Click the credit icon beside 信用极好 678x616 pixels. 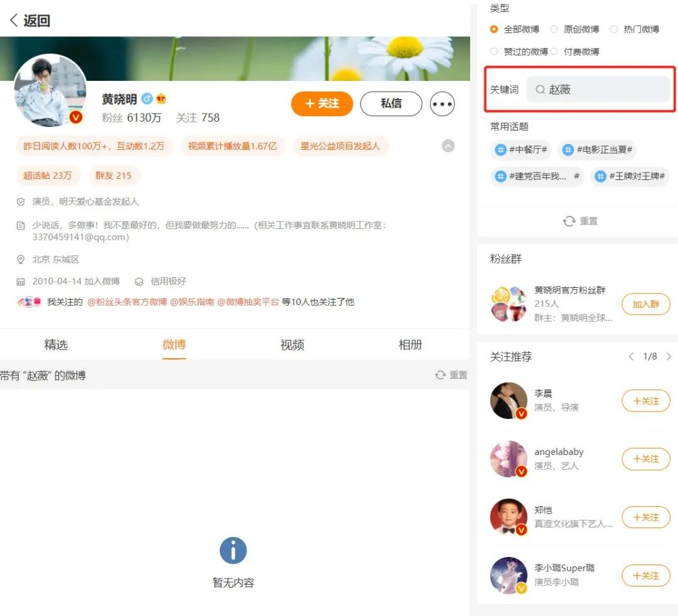tap(139, 282)
